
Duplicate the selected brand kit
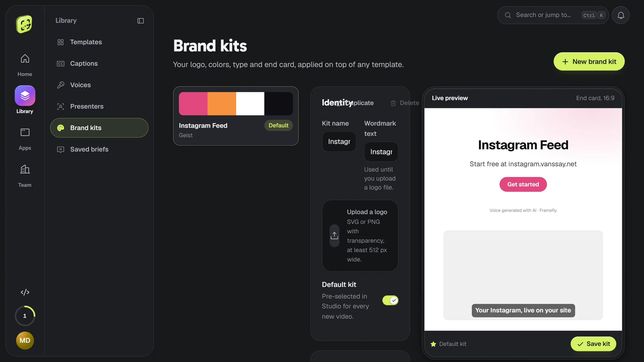[x=355, y=103]
